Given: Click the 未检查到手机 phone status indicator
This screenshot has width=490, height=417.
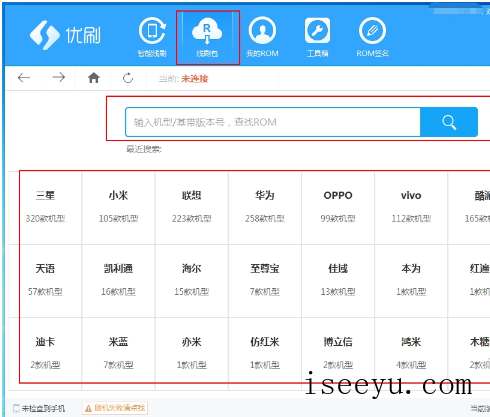Looking at the screenshot, I should (39, 408).
